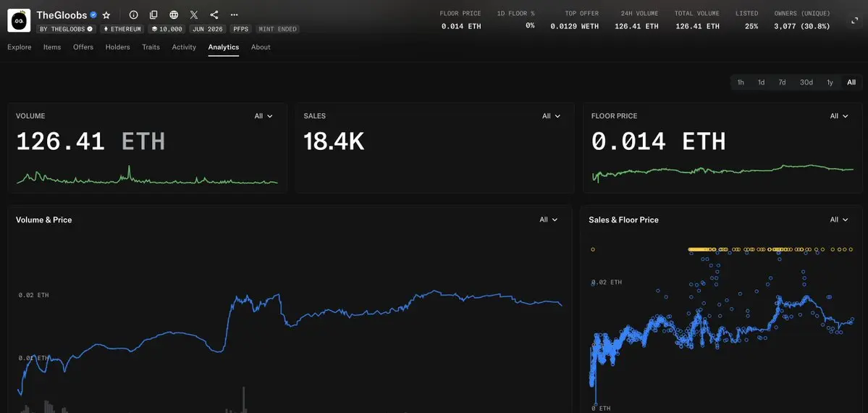Select the All time range
Viewport: 868px width, 413px height.
coord(851,82)
